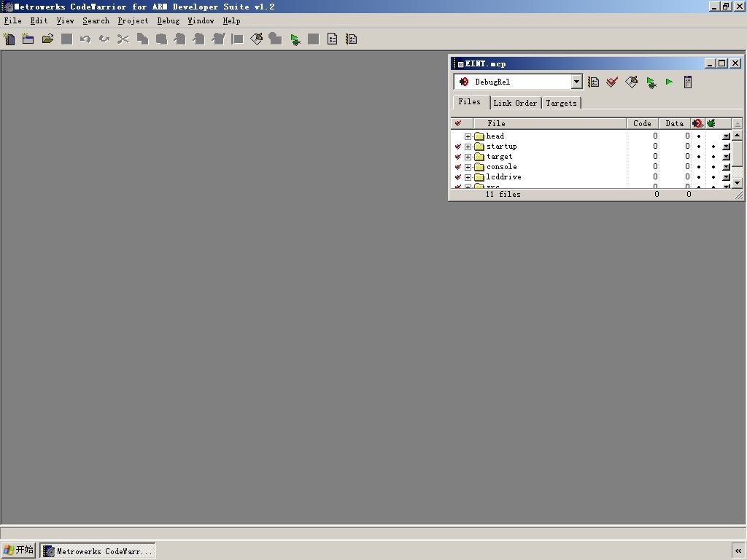Toggle the debug dot for head folder

click(x=699, y=136)
